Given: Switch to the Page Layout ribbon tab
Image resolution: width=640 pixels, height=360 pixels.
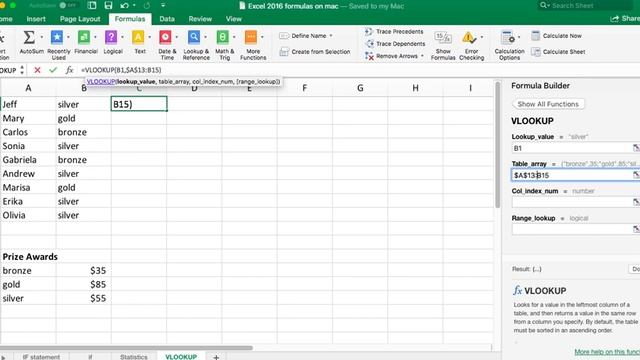Looking at the screenshot, I should pyautogui.click(x=80, y=19).
